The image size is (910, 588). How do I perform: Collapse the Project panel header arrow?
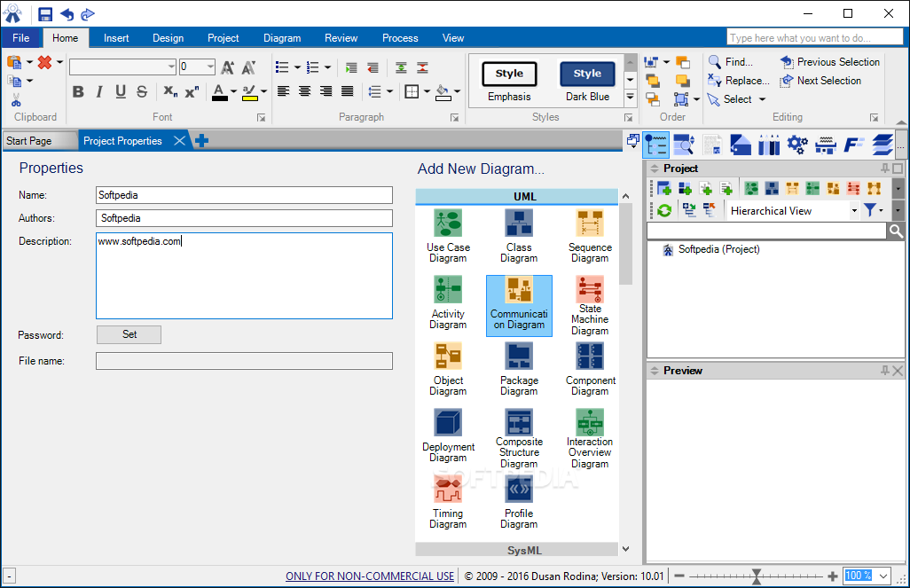click(x=655, y=169)
